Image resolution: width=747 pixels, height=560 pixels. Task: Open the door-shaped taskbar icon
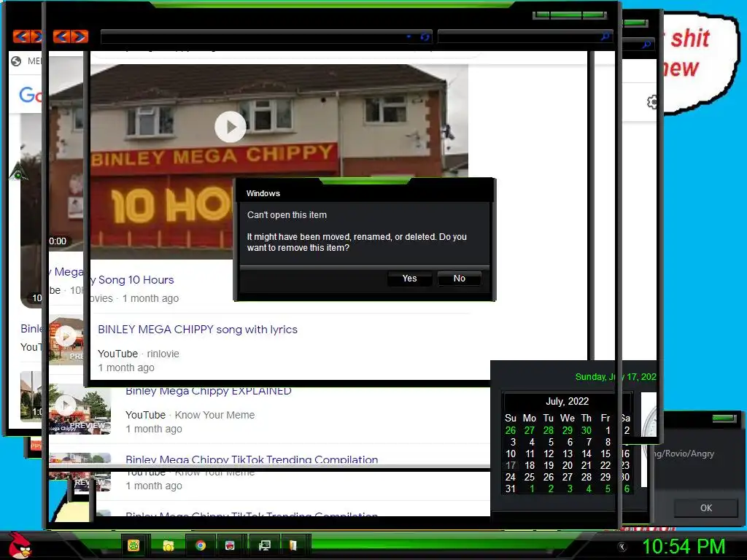[293, 545]
